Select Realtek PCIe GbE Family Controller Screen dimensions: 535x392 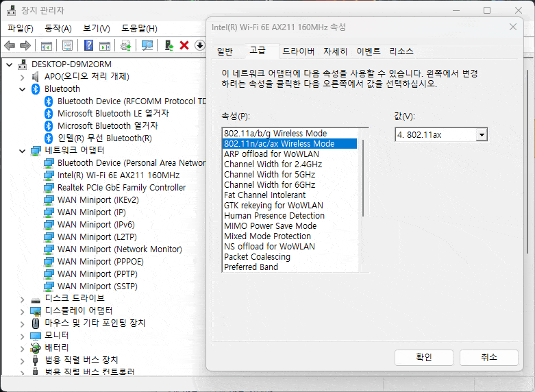pos(121,187)
